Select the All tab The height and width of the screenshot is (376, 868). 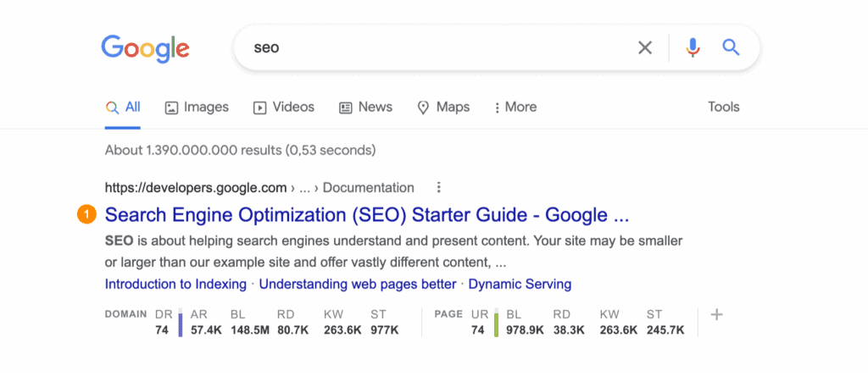(x=123, y=108)
